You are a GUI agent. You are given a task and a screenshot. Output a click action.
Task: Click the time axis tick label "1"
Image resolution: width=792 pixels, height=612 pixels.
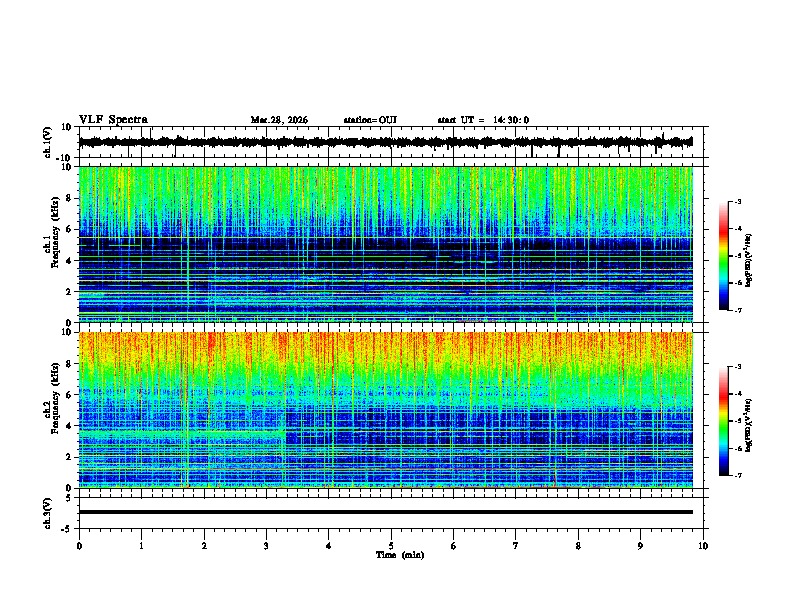click(141, 546)
